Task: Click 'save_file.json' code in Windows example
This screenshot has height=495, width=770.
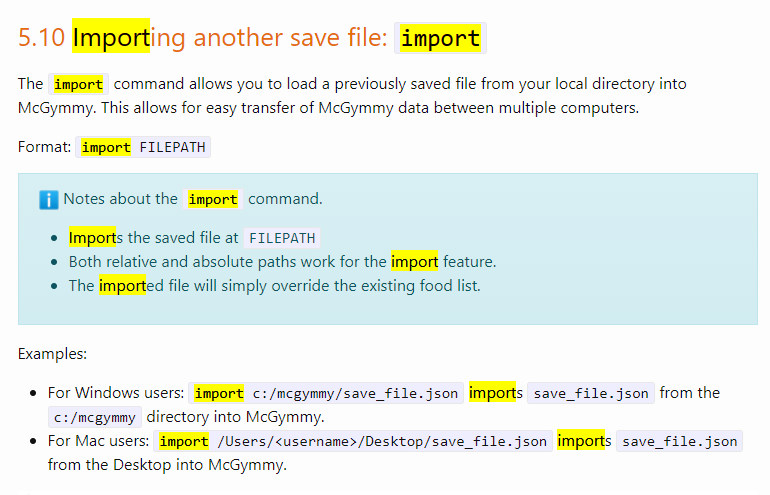Action: [x=591, y=393]
